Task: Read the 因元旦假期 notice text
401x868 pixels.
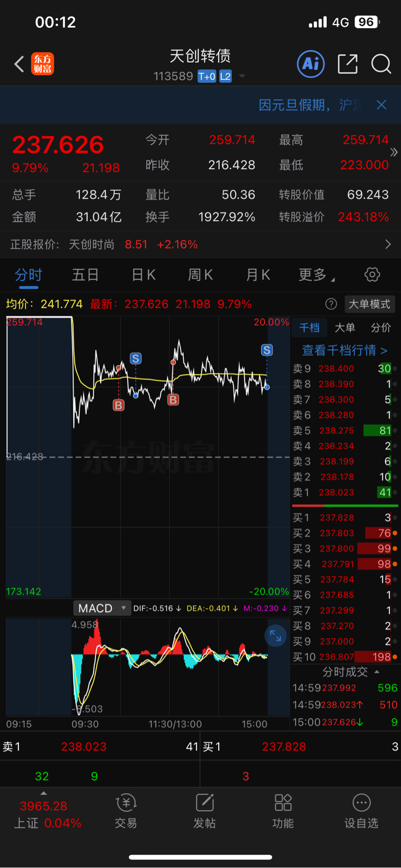Action: tap(310, 105)
